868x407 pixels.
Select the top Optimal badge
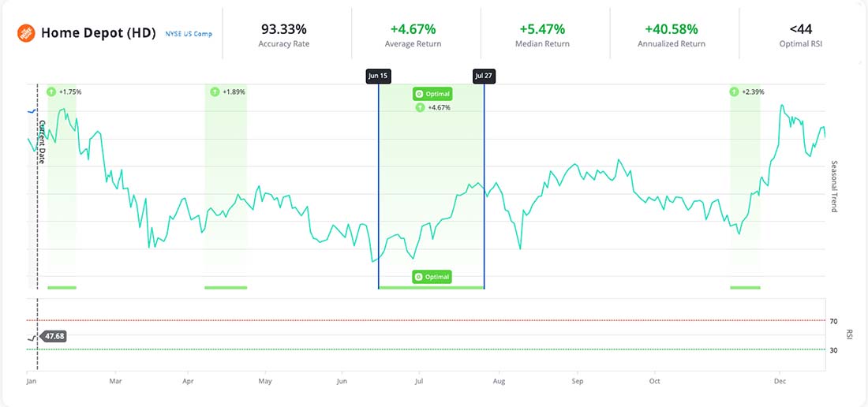[x=432, y=94]
